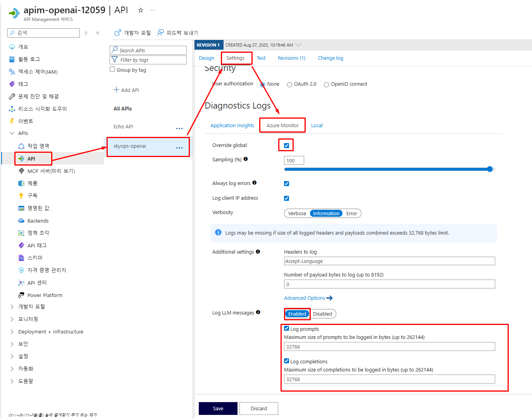The width and height of the screenshot is (532, 418).
Task: Select the OAuth 2.0 radio button
Action: click(x=289, y=85)
